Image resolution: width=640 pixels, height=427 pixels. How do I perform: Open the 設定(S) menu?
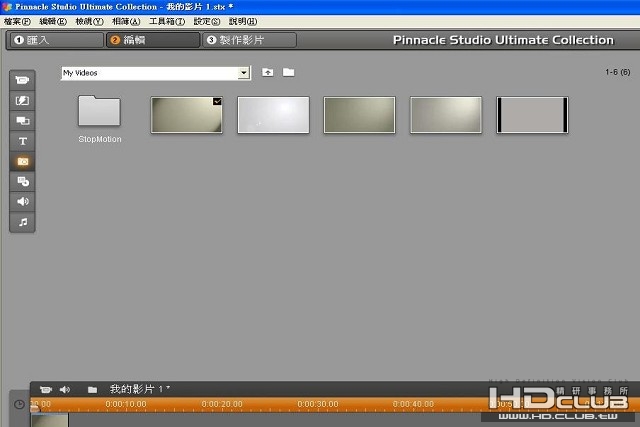(207, 22)
